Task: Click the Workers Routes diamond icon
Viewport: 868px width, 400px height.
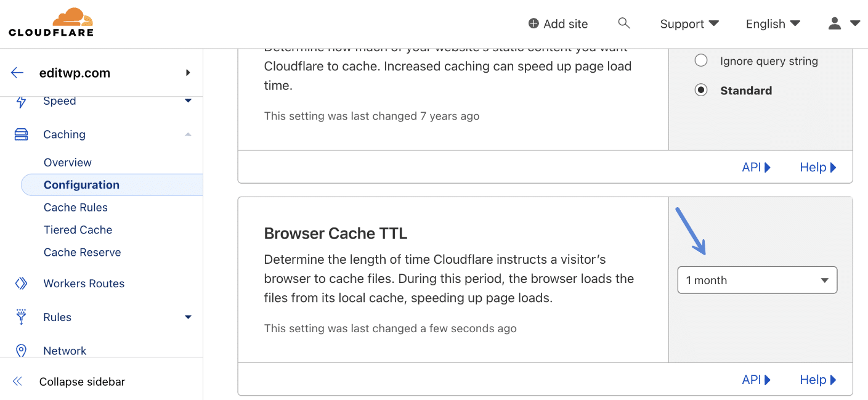Action: coord(21,284)
